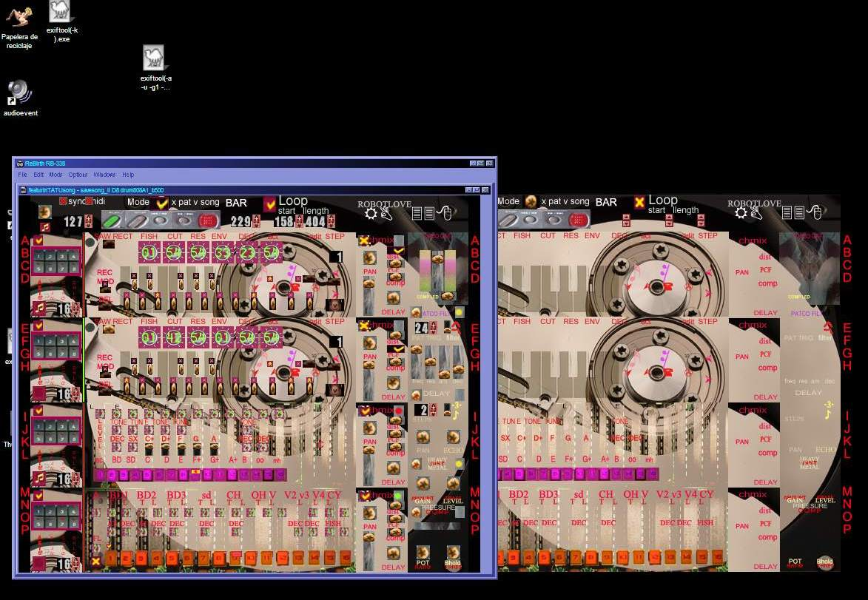
Task: Toggle the Loop X checkbox in the right-hand panel
Action: [639, 203]
